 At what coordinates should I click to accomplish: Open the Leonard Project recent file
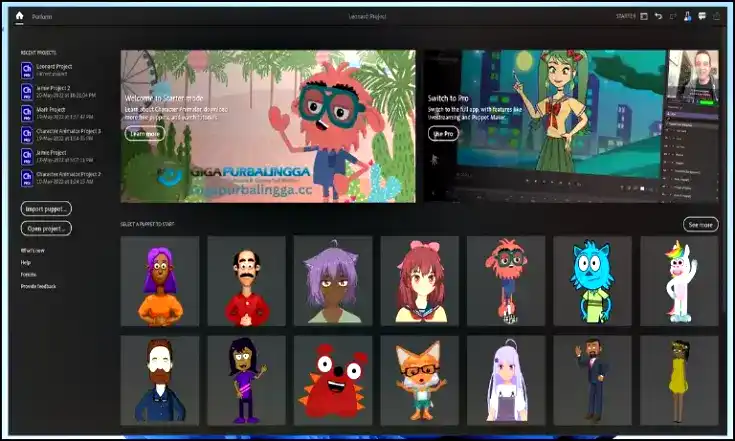pos(47,70)
